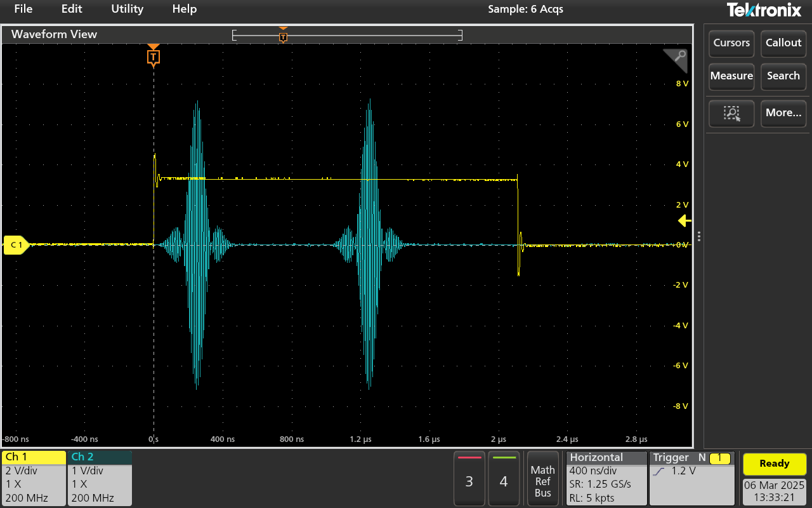Click the RL: 5 kpts readout
This screenshot has width=812, height=508.
click(x=592, y=498)
